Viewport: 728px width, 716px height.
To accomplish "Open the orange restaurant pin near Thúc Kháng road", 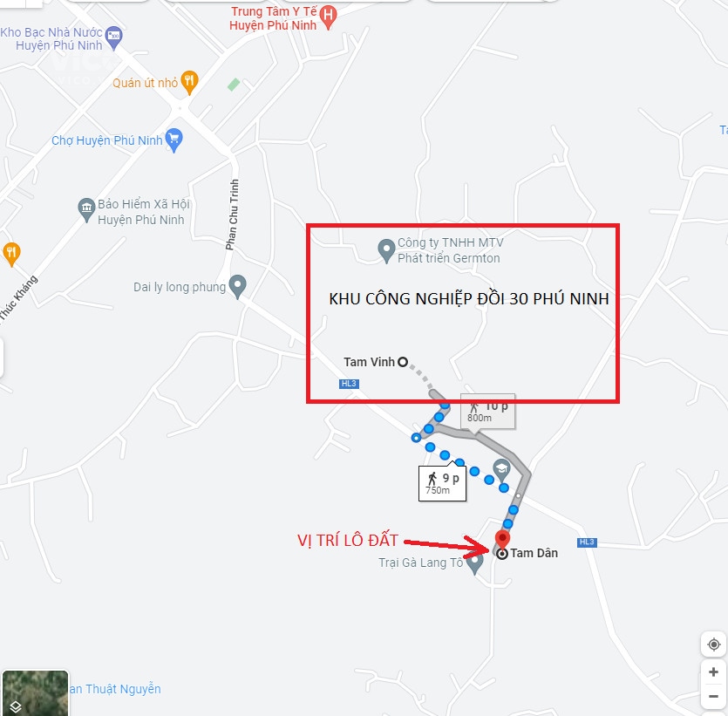I will tap(11, 254).
